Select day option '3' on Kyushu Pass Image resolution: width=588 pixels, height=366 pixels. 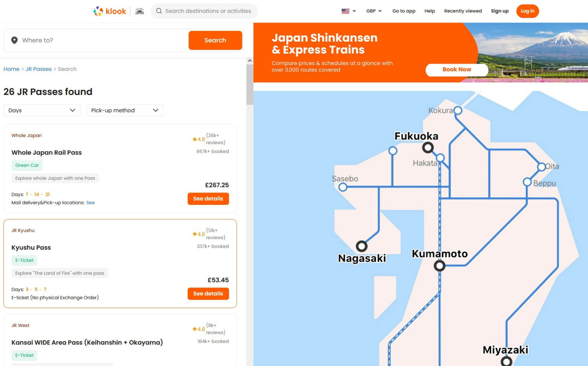coord(27,289)
